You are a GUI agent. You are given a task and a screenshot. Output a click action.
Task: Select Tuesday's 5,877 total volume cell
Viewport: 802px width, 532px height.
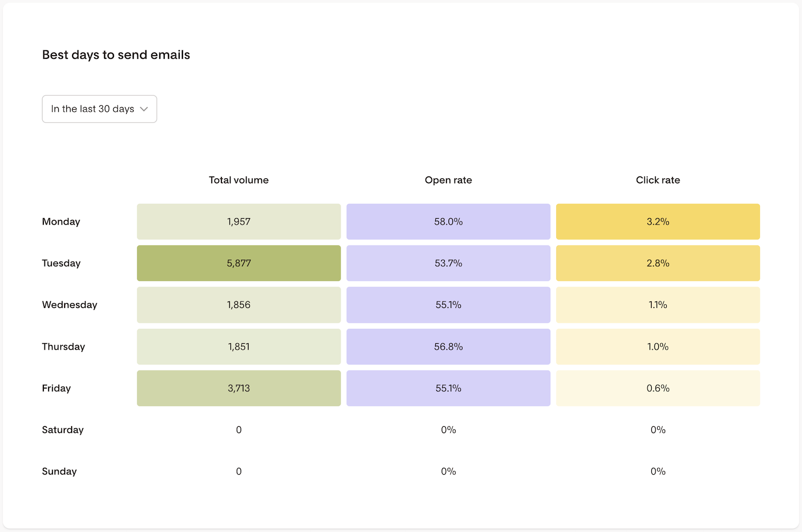click(238, 263)
